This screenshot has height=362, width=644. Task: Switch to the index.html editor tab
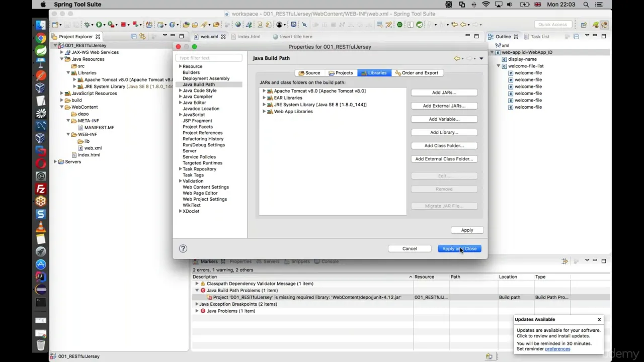click(x=246, y=37)
